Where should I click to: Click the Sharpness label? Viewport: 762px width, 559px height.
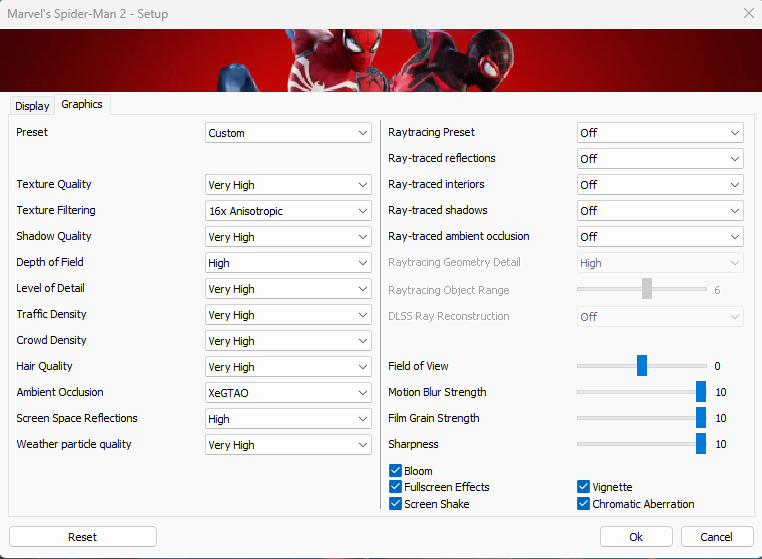[x=413, y=444]
